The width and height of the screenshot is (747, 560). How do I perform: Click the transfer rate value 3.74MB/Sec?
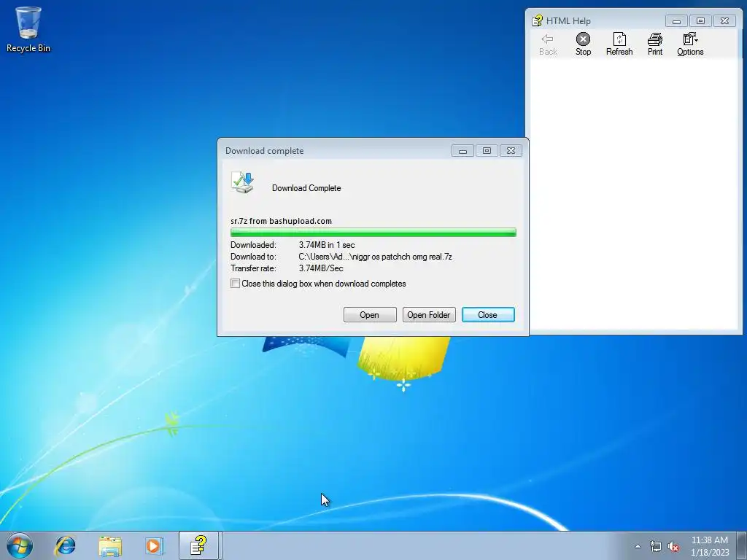[321, 268]
